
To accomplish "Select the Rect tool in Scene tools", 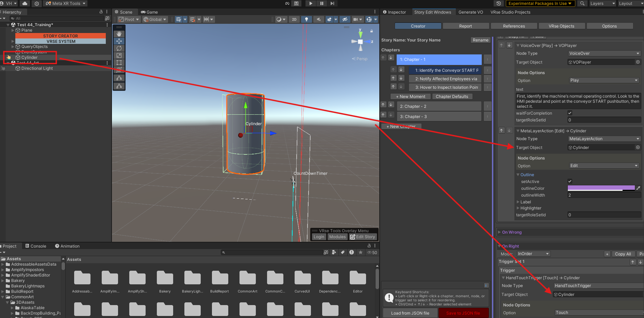I will coord(119,63).
